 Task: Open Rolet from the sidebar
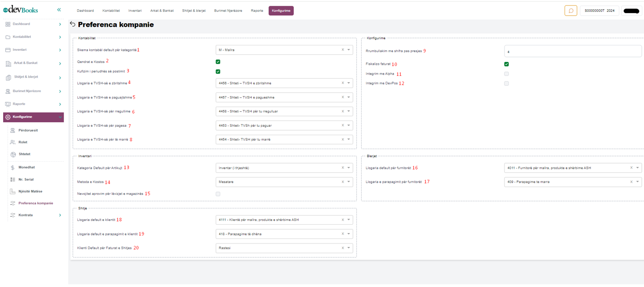[23, 142]
